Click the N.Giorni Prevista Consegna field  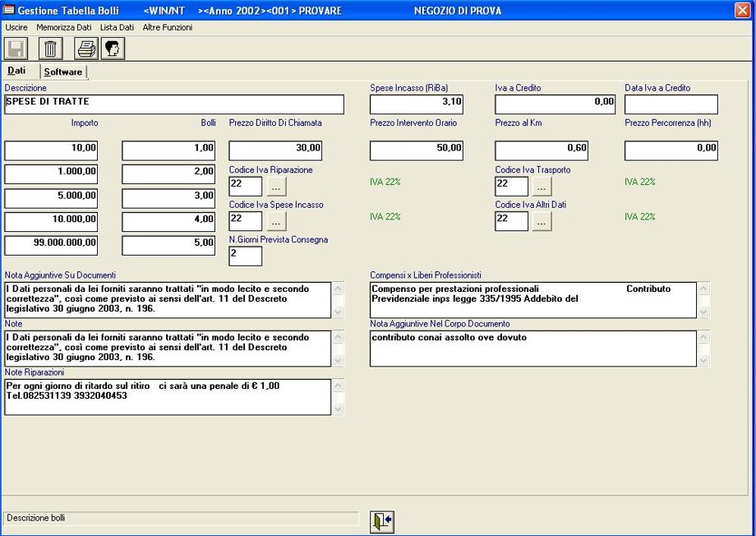[245, 256]
